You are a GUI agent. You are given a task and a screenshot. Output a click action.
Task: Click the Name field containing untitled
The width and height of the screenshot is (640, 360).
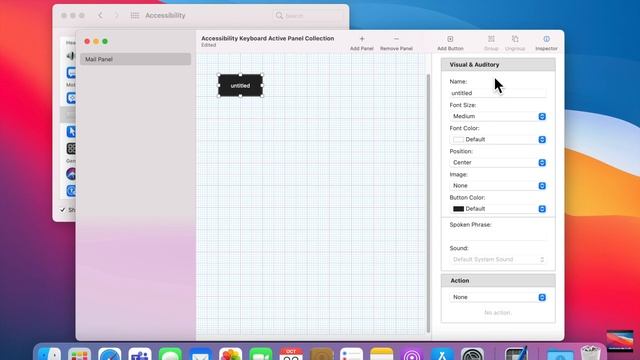(498, 93)
